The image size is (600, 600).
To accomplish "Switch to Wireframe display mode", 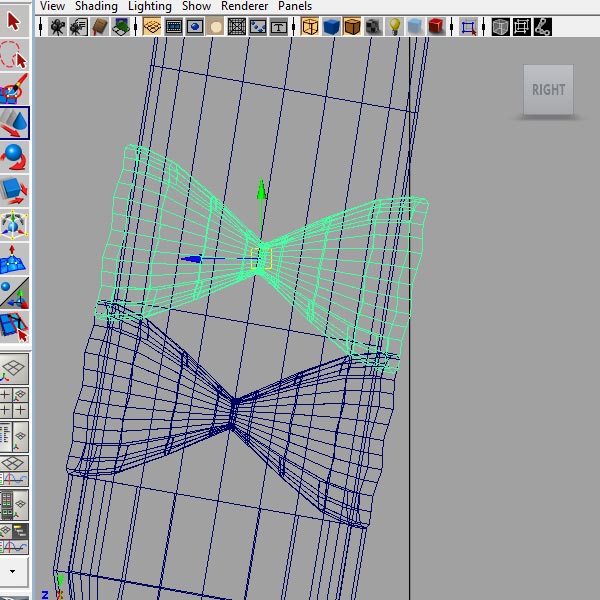I will 310,27.
